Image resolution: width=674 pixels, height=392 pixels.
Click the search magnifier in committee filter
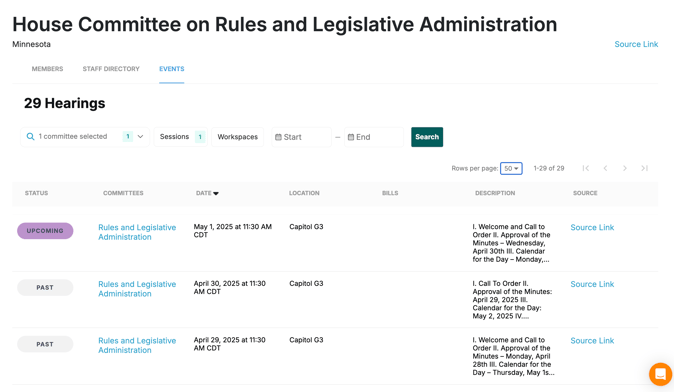coord(30,137)
